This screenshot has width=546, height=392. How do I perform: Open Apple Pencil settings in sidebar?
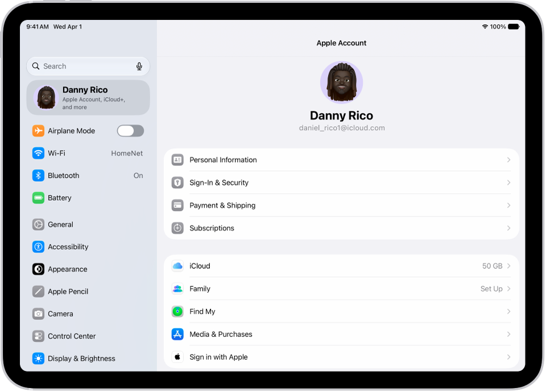[88, 291]
